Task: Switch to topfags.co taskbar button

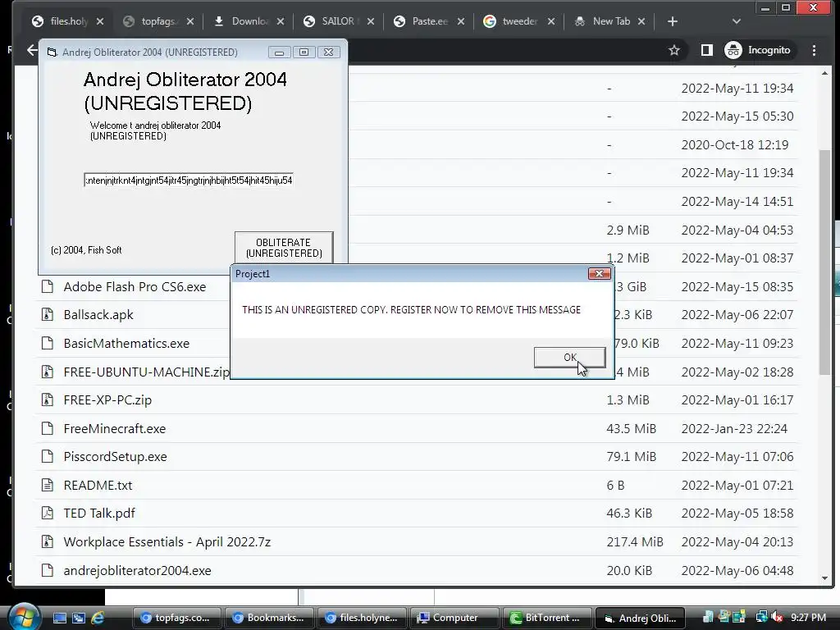Action: pyautogui.click(x=176, y=618)
